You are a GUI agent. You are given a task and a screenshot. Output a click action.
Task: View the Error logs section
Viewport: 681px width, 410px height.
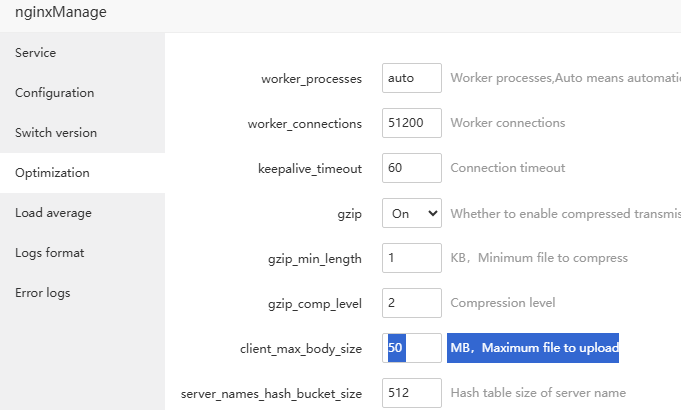coord(43,293)
